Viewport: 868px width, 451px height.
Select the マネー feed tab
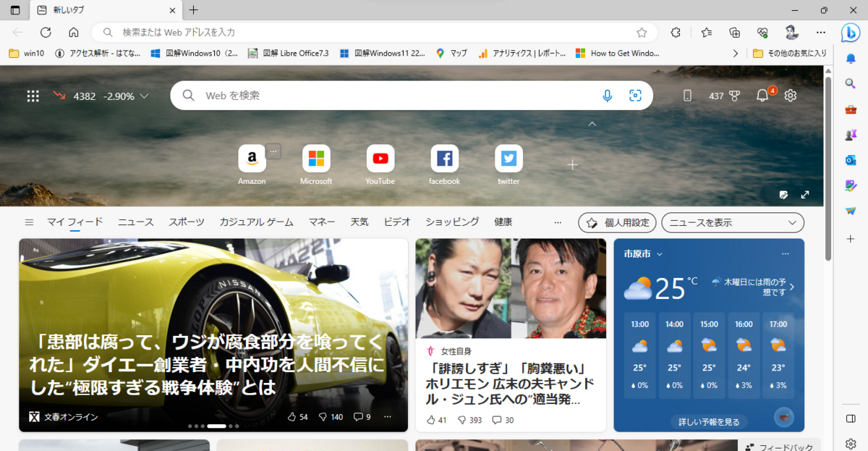[x=321, y=222]
